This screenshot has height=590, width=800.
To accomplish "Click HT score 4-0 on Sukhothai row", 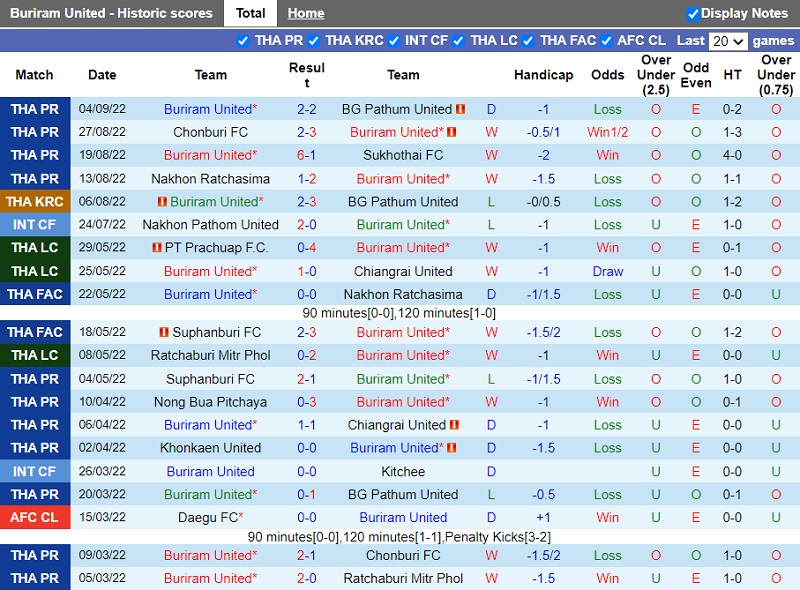I will pyautogui.click(x=732, y=155).
